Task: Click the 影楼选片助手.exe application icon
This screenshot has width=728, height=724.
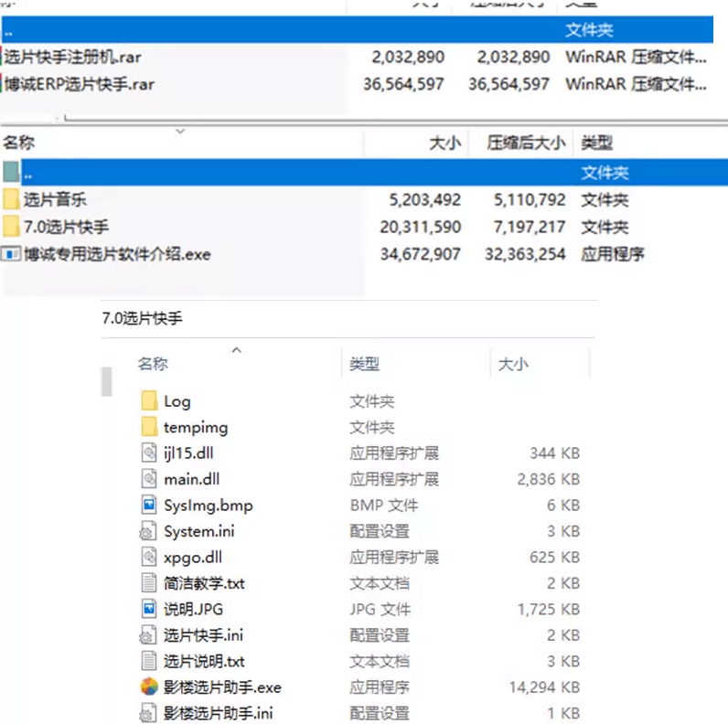Action: [149, 687]
